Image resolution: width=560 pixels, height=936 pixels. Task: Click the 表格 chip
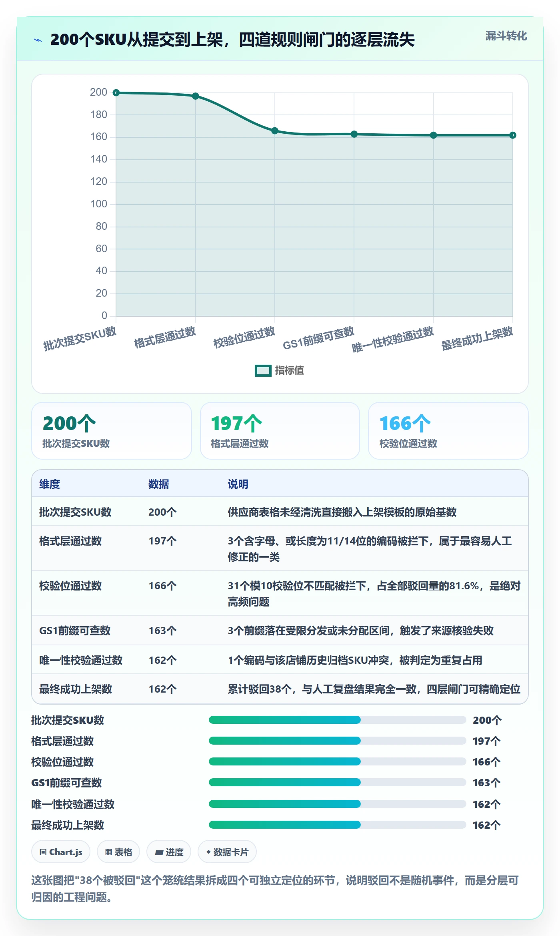(118, 852)
